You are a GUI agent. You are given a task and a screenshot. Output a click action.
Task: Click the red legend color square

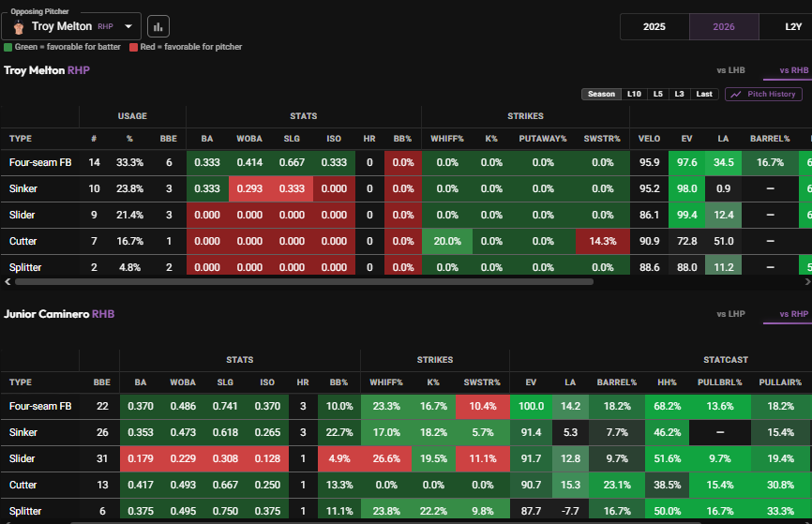click(x=133, y=47)
